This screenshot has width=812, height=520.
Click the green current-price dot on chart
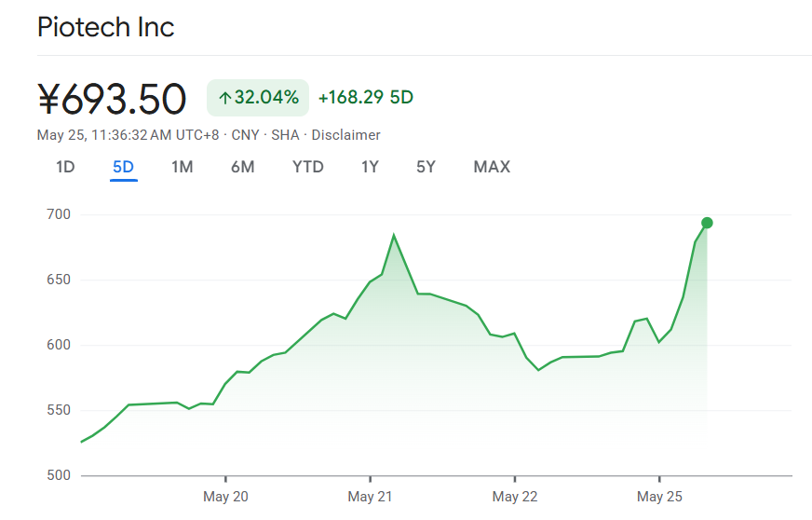[707, 223]
